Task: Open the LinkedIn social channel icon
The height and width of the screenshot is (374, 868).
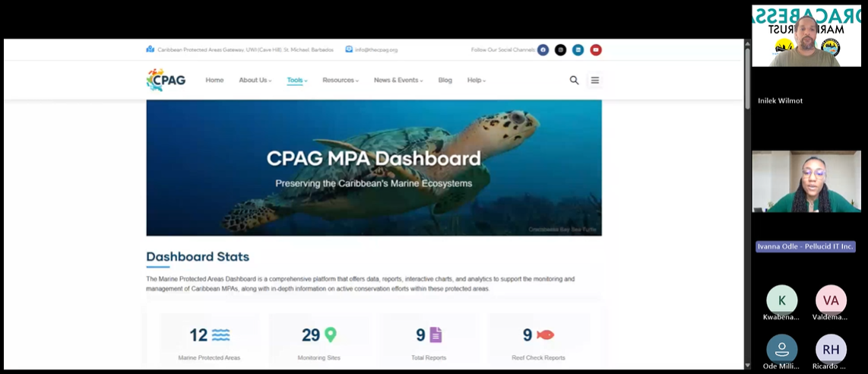Action: (578, 50)
